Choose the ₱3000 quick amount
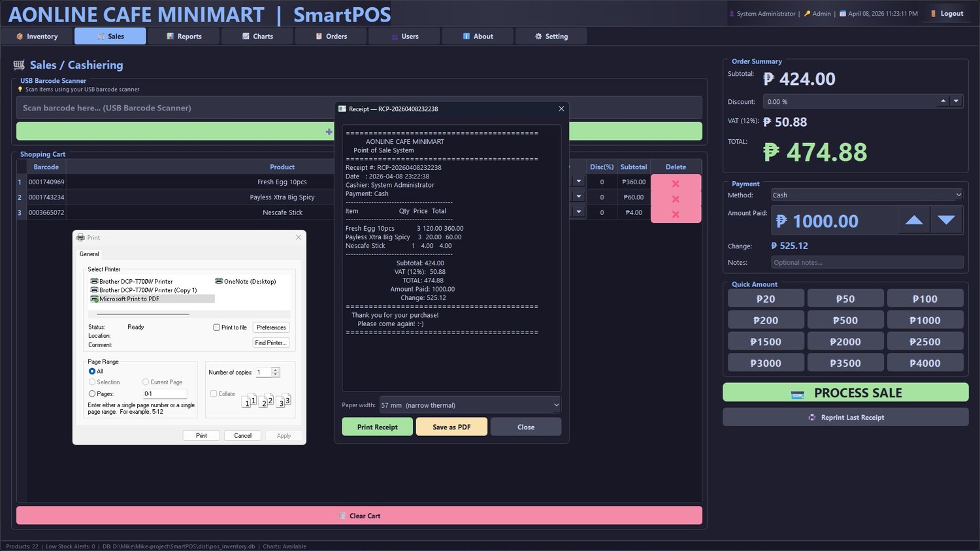Viewport: 980px width, 551px height. [766, 363]
